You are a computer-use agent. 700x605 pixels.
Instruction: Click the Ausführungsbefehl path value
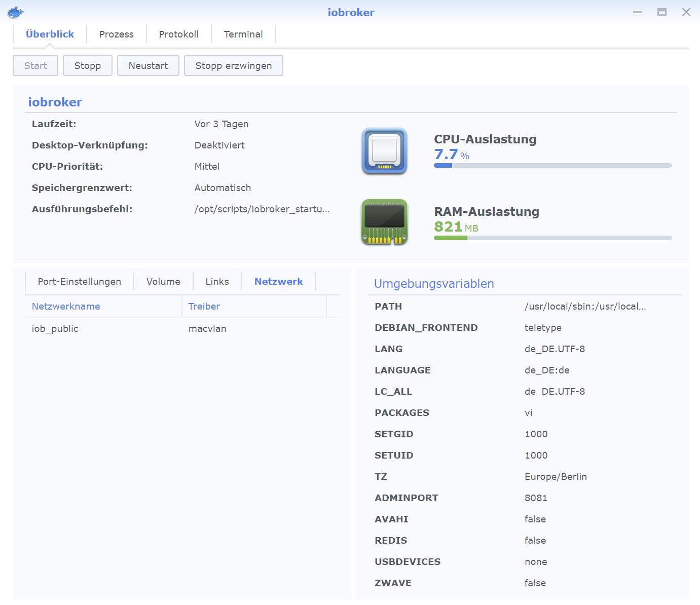tap(262, 209)
